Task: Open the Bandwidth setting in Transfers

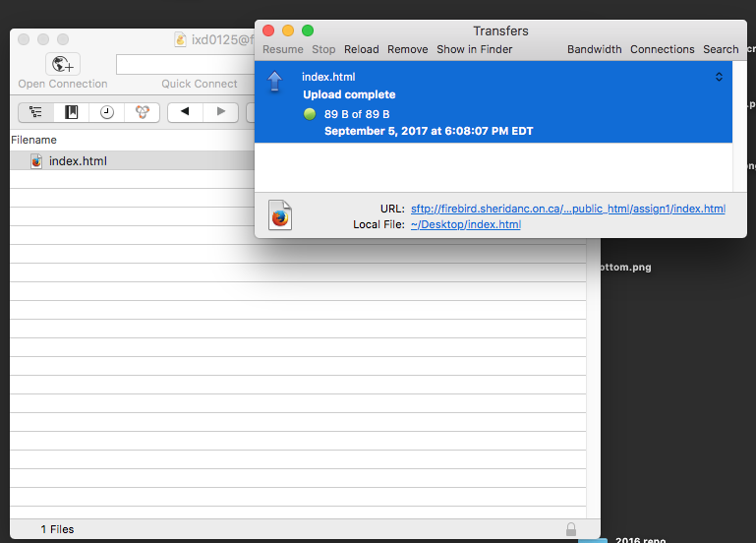Action: 594,49
